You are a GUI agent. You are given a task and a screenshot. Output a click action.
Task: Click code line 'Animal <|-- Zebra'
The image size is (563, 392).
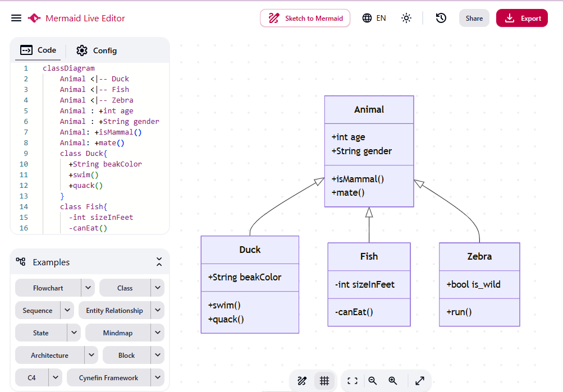(x=97, y=100)
